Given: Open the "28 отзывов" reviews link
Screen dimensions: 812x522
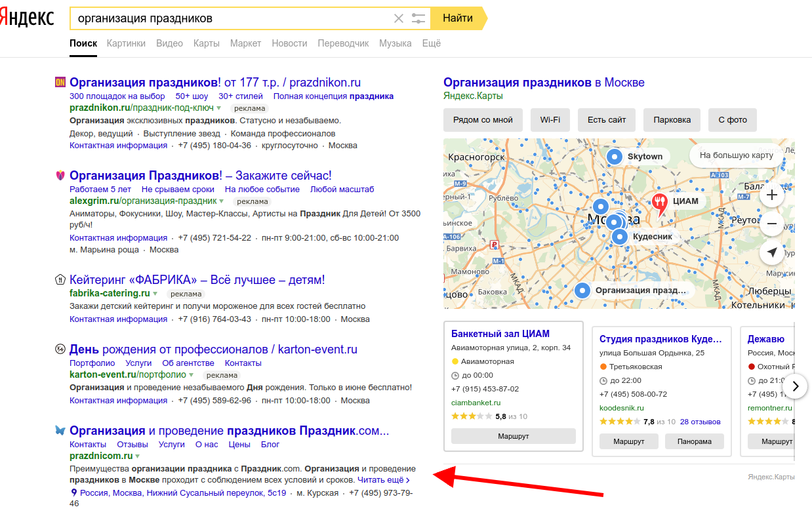Looking at the screenshot, I should pyautogui.click(x=700, y=422).
